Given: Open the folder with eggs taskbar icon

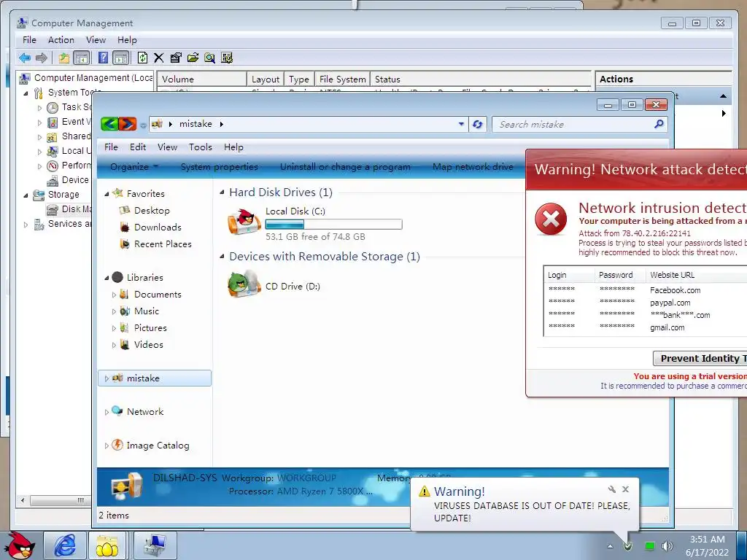Looking at the screenshot, I should point(107,545).
